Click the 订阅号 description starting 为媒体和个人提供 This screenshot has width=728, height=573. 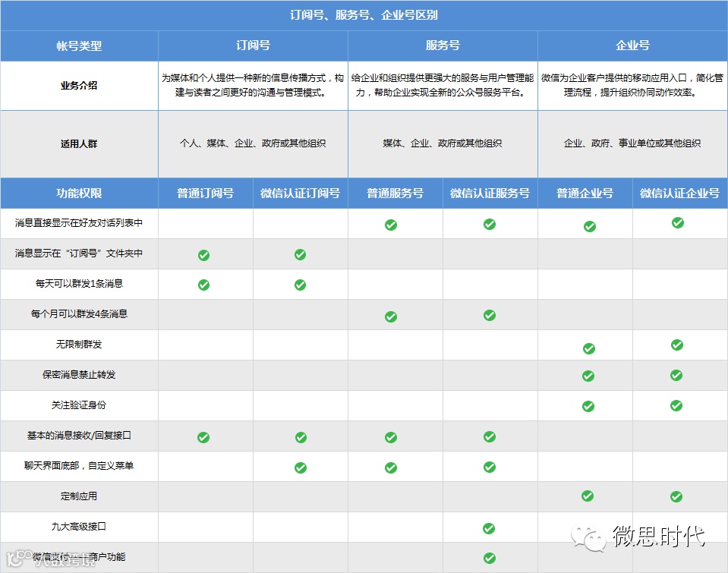pos(253,86)
